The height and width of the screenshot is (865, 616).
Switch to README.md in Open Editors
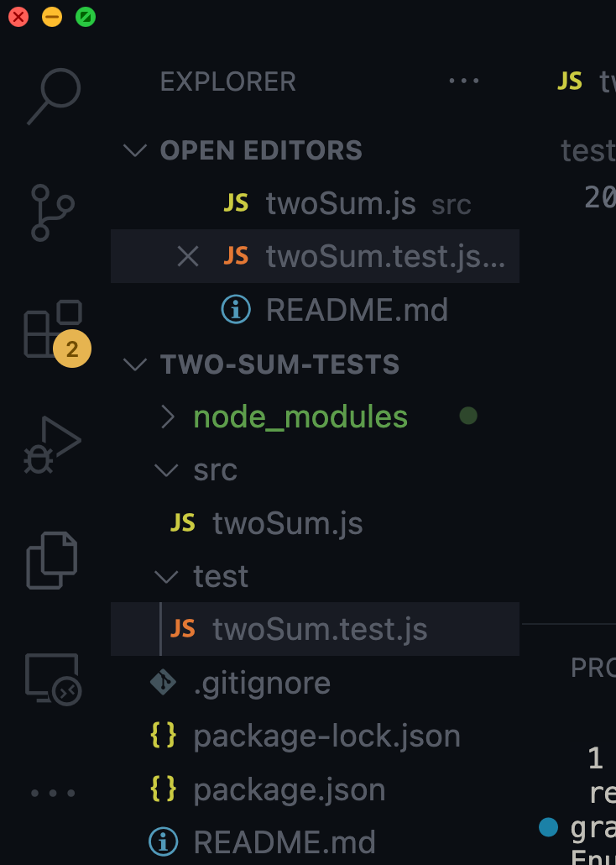pyautogui.click(x=357, y=309)
